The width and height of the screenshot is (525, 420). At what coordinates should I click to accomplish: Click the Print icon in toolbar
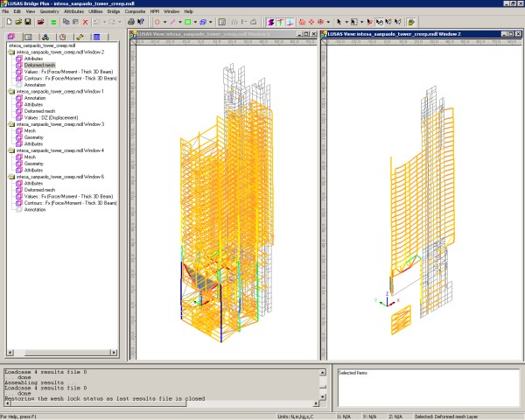[x=130, y=21]
